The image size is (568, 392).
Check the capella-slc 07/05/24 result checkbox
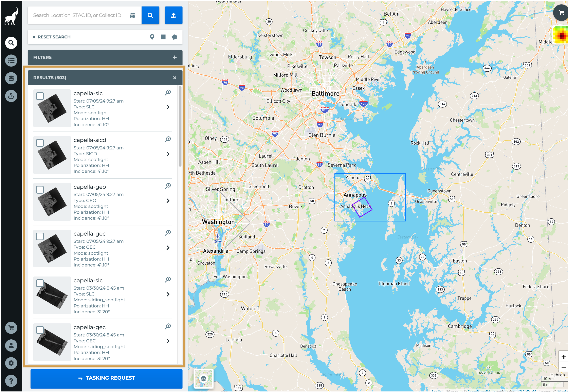point(40,96)
